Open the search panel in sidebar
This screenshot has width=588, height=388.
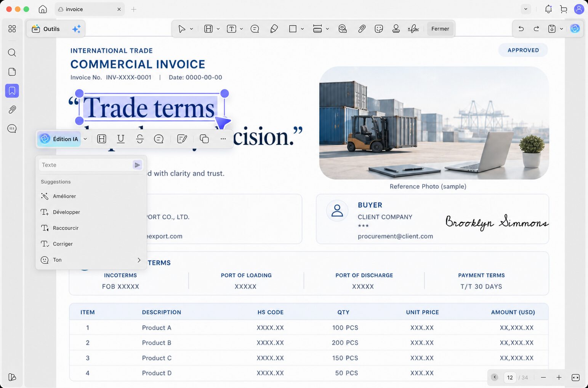12,53
